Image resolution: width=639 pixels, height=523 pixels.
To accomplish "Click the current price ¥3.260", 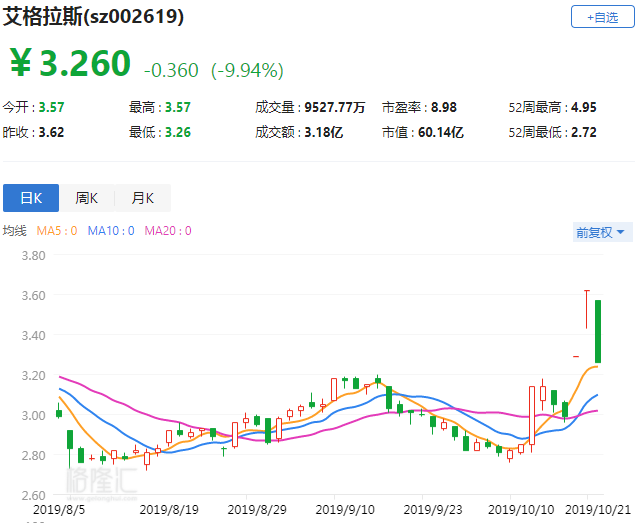I will [70, 63].
